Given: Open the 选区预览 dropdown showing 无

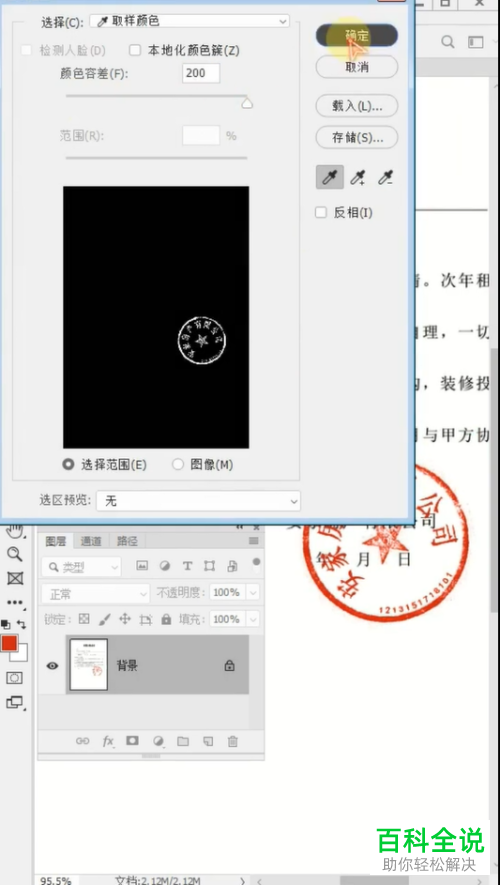Looking at the screenshot, I should [x=198, y=501].
